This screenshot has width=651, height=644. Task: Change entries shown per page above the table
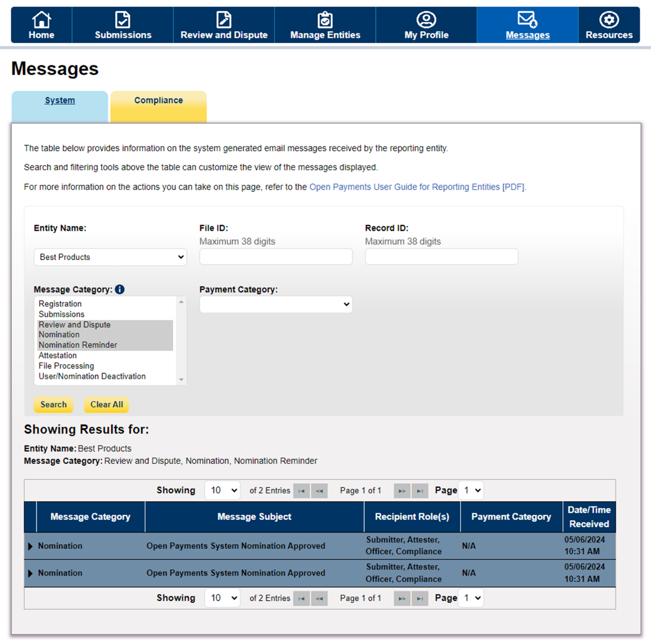click(x=222, y=491)
